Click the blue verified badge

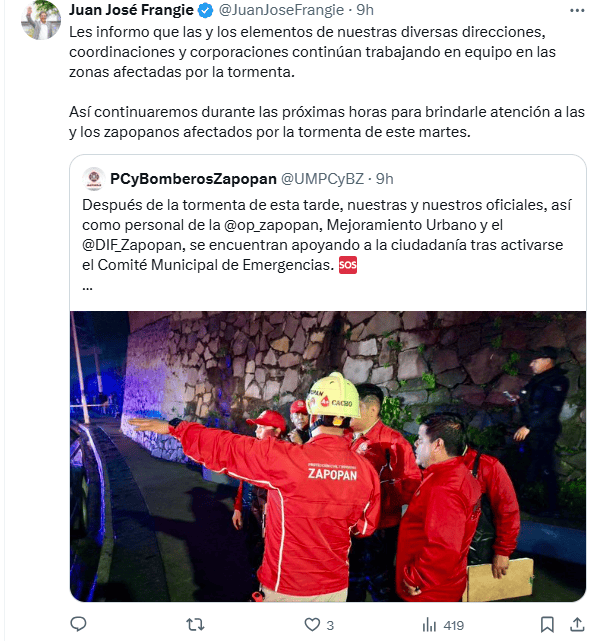pyautogui.click(x=206, y=10)
